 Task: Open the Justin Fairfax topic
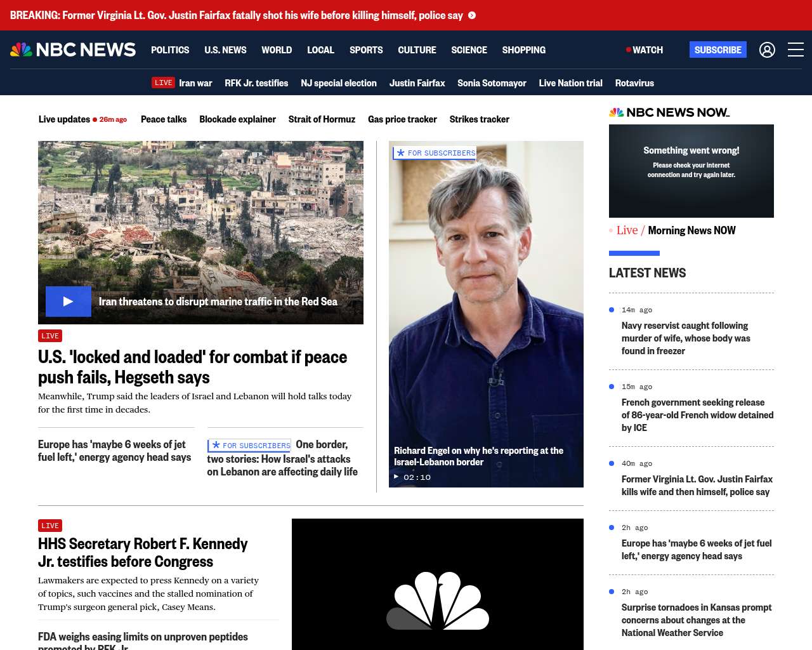(417, 83)
